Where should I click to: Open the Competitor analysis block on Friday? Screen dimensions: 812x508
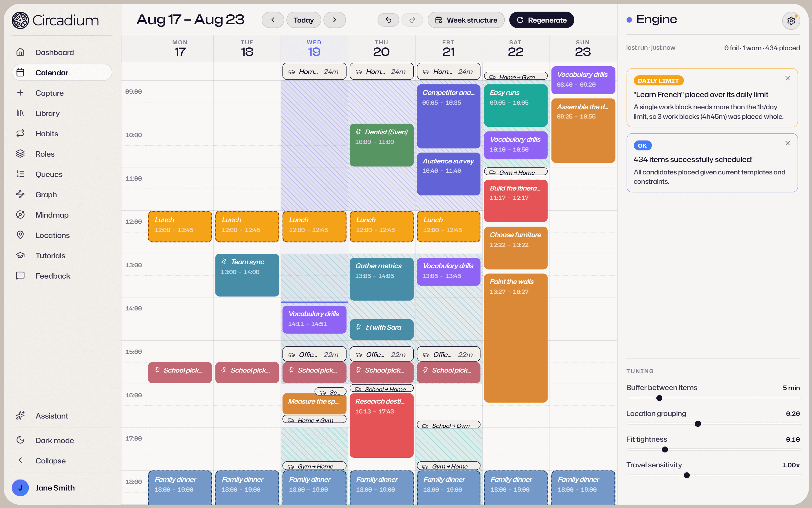click(x=449, y=116)
